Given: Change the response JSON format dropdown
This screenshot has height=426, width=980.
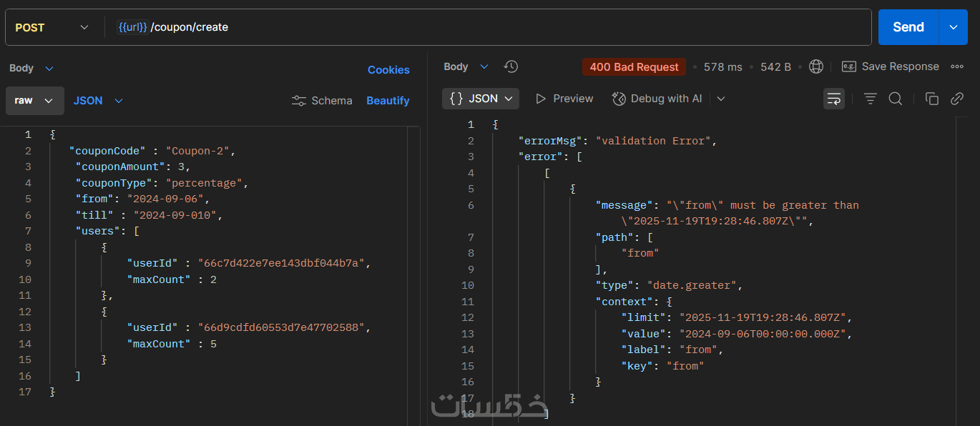Looking at the screenshot, I should click(x=481, y=99).
